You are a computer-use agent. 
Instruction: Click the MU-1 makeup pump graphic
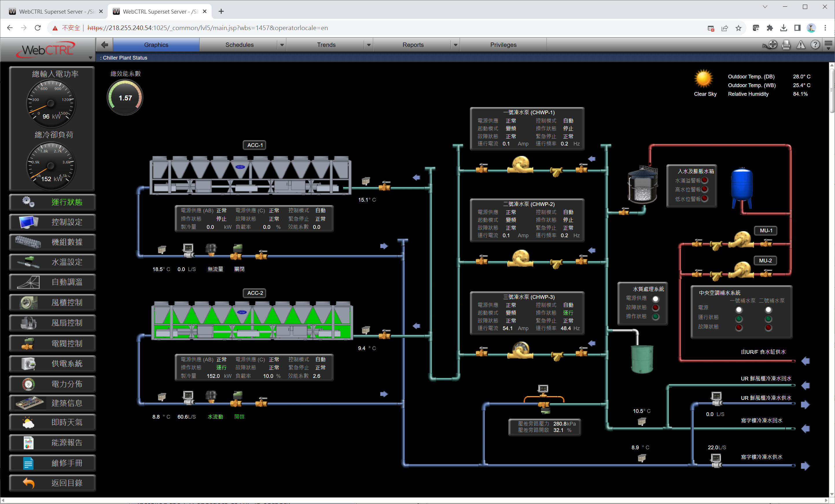point(742,240)
